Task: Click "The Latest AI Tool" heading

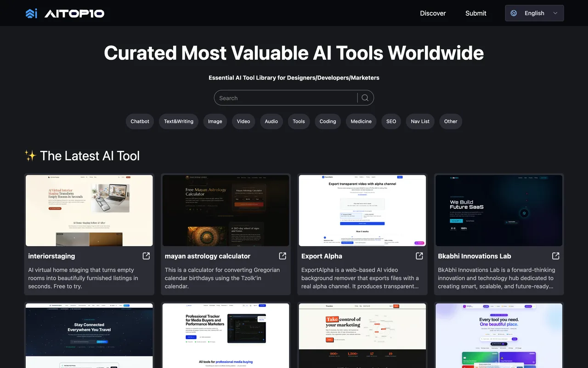Action: [90, 156]
